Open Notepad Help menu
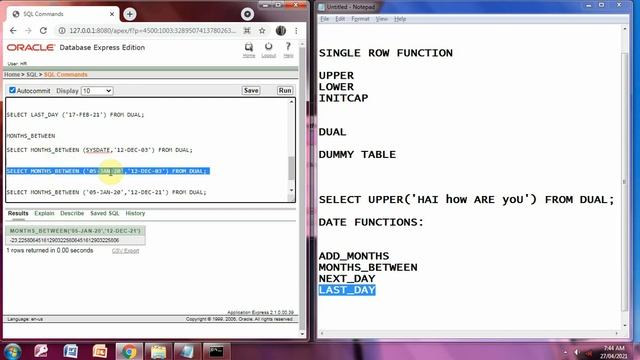The width and height of the screenshot is (640, 360). (400, 19)
